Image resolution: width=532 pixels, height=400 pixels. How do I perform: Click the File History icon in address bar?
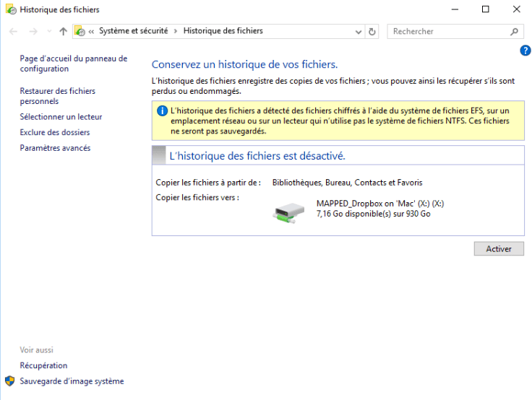80,32
